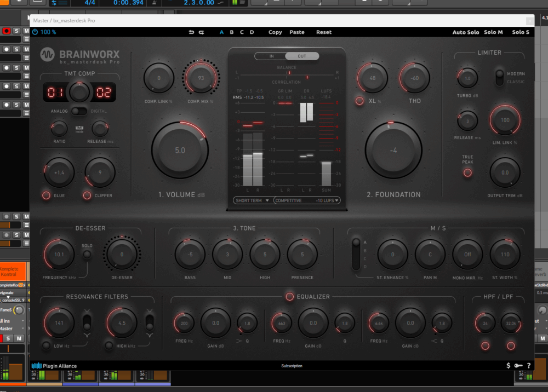Click the Solo M button

(x=493, y=32)
